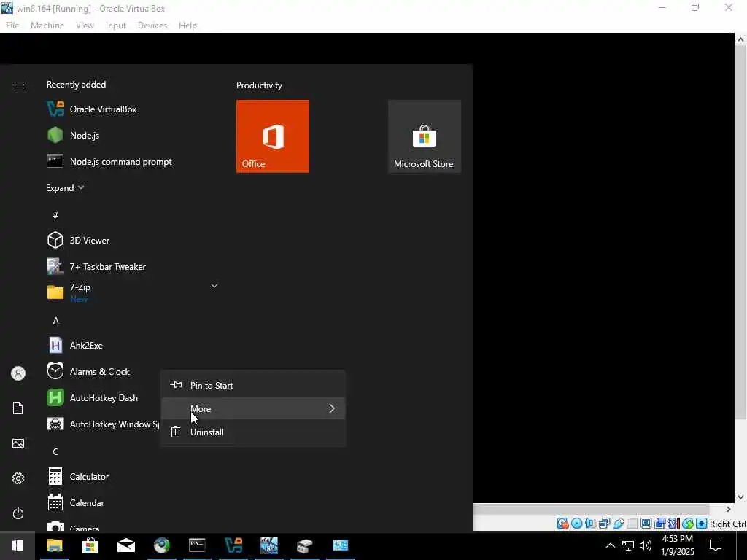747x560 pixels.
Task: Open the user account icon in Start
Action: (x=18, y=373)
